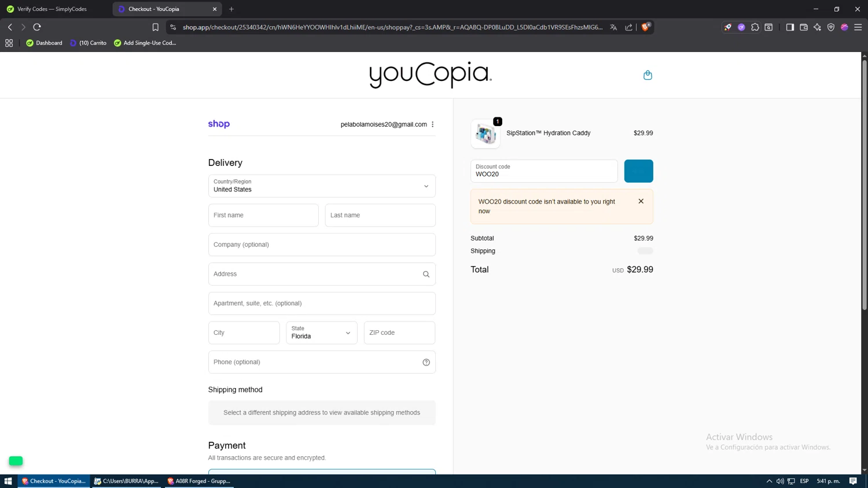This screenshot has height=488, width=868.
Task: Reload the checkout page
Action: [37, 27]
